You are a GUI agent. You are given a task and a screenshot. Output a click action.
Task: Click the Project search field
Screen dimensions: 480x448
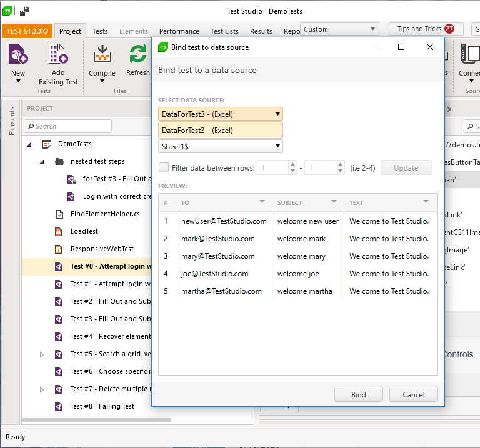pos(67,126)
